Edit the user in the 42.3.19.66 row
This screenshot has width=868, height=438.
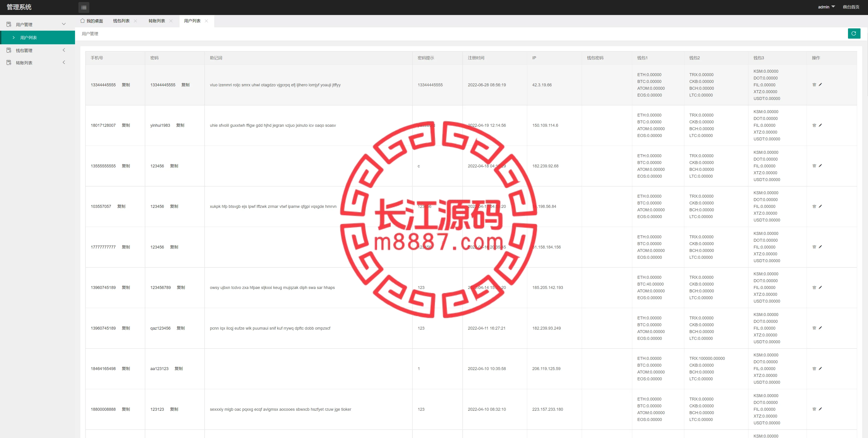(x=820, y=85)
